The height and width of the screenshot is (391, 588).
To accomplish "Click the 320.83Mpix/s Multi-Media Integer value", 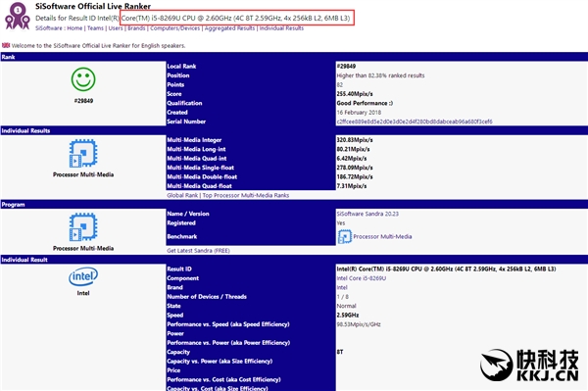I will (355, 140).
